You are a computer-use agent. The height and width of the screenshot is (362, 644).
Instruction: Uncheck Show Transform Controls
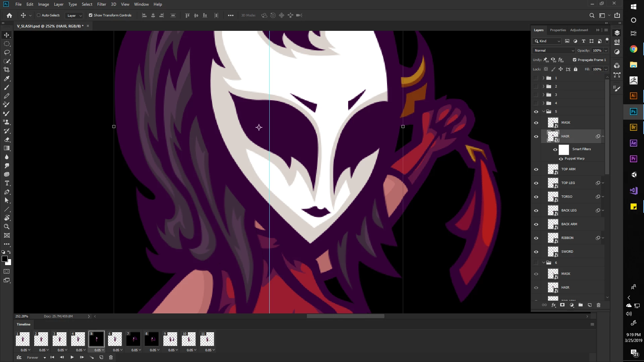click(x=91, y=15)
